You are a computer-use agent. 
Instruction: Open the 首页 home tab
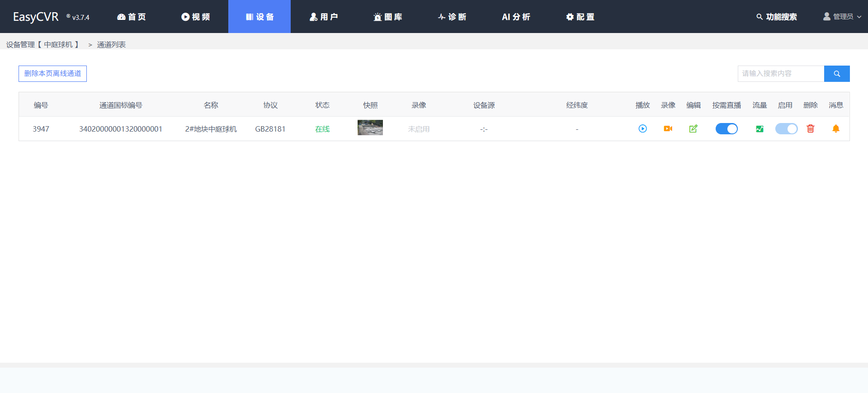tap(132, 17)
